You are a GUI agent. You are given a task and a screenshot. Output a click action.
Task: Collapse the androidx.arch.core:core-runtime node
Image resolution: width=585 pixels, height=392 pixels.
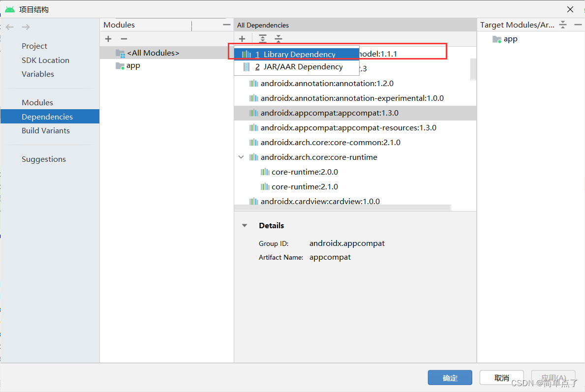[241, 157]
